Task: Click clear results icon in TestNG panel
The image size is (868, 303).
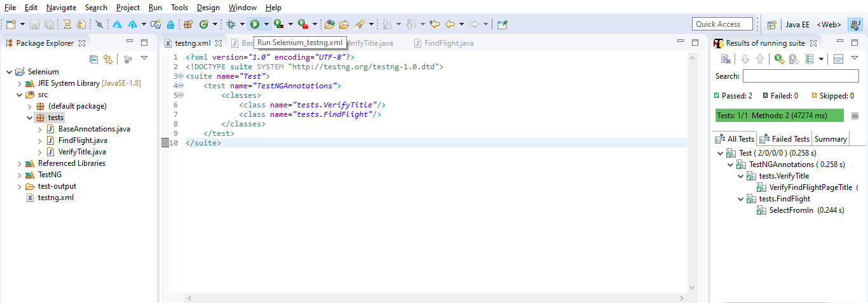Action: coord(726,59)
